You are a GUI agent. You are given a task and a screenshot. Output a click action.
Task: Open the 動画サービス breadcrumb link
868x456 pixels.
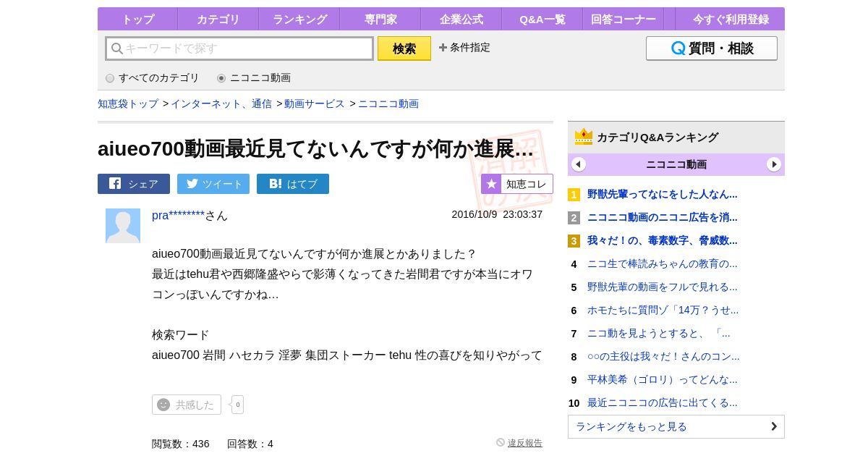click(x=315, y=104)
